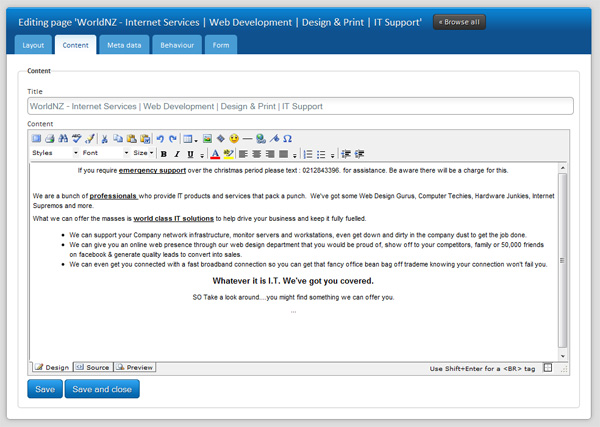Follow the professionals link
This screenshot has height=427, width=600.
coord(113,196)
